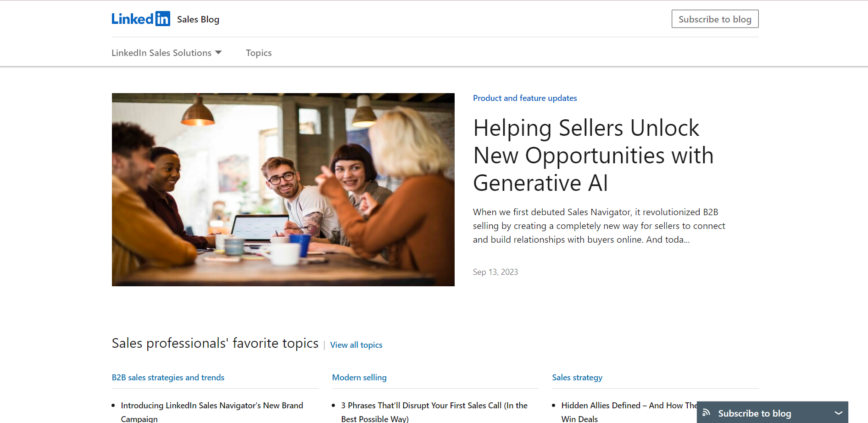Open the Topics menu item
Image resolution: width=868 pixels, height=423 pixels.
[259, 53]
